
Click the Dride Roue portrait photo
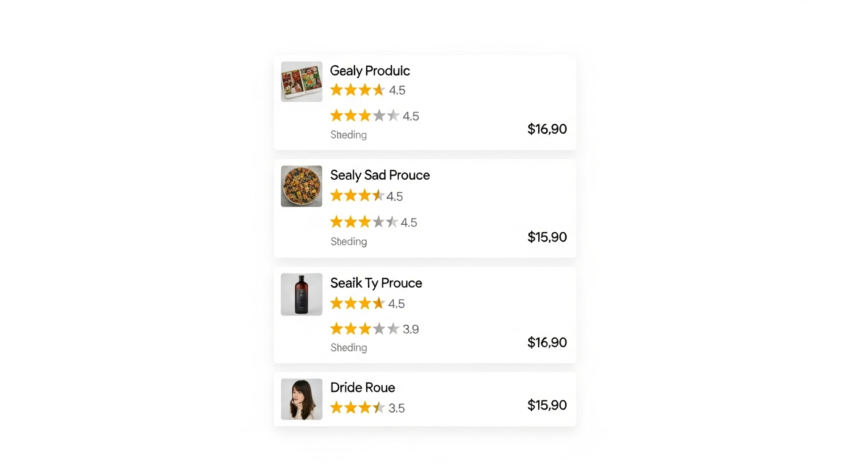(301, 398)
